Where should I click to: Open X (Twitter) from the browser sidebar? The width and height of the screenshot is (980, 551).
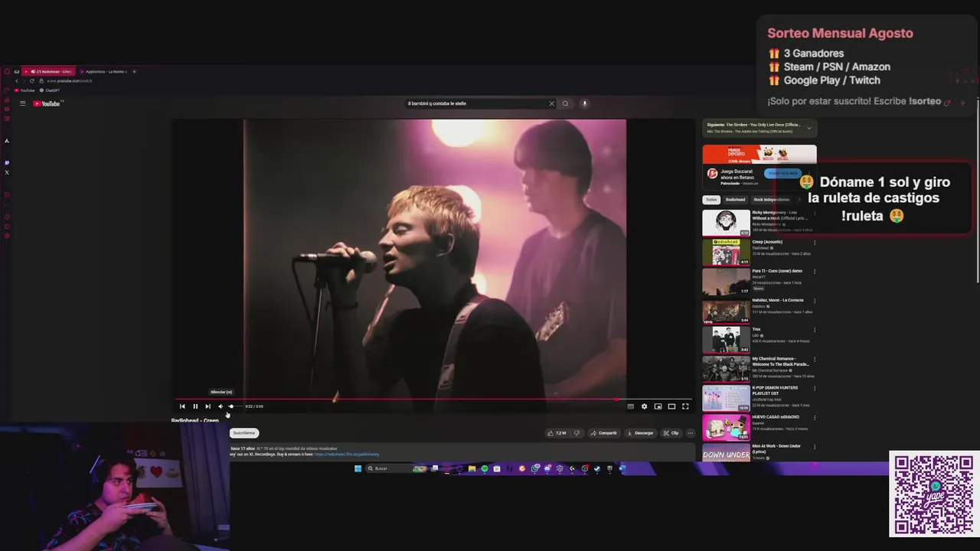click(7, 172)
